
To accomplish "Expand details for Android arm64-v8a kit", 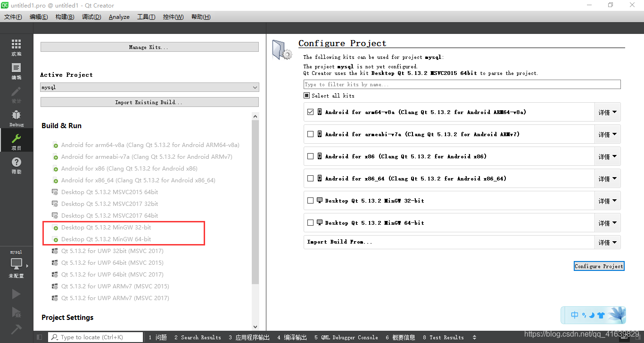I will click(x=607, y=113).
